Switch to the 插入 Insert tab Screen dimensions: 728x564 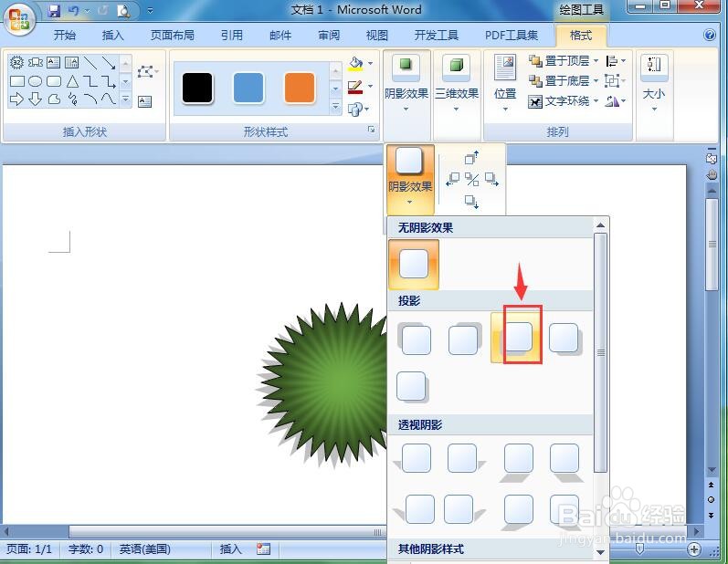tap(113, 36)
